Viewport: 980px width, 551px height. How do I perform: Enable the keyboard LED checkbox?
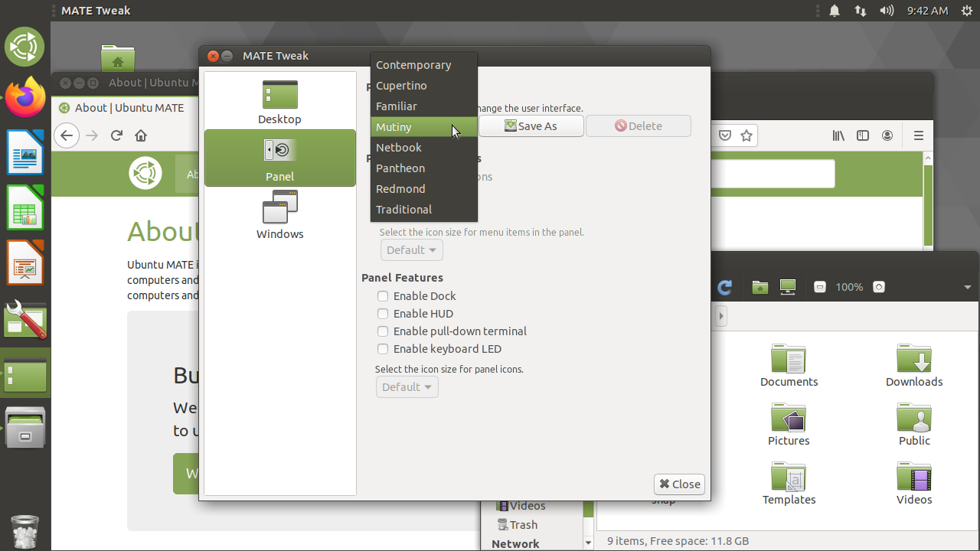(383, 349)
